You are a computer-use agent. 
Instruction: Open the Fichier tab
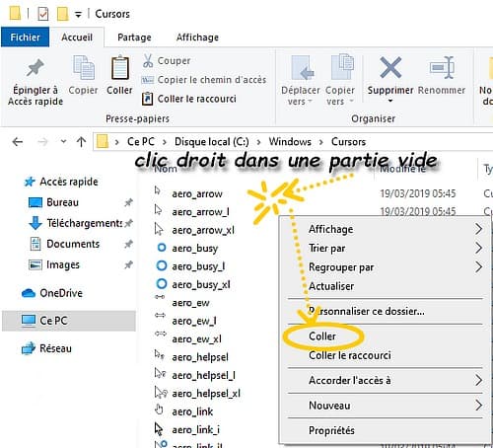[25, 37]
